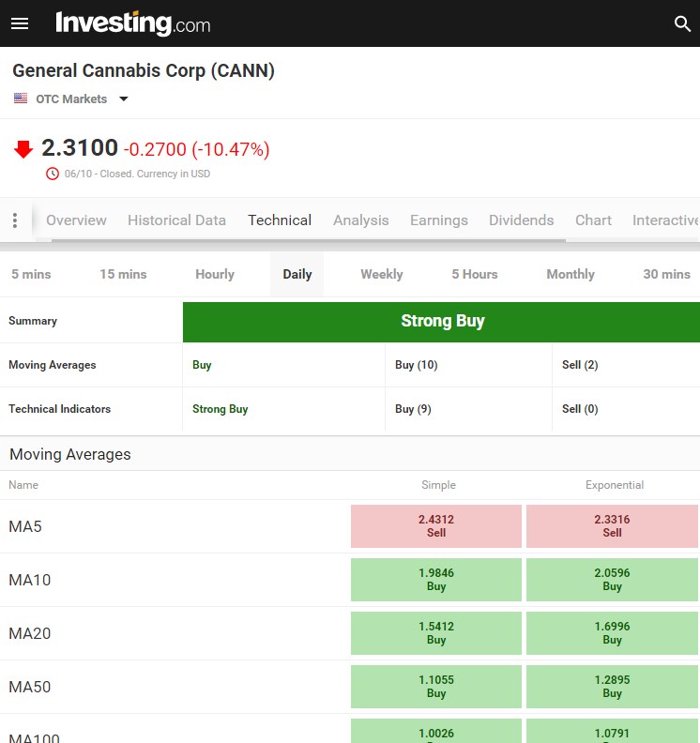700x743 pixels.
Task: Click the green Strong Buy summary bar
Action: [441, 322]
